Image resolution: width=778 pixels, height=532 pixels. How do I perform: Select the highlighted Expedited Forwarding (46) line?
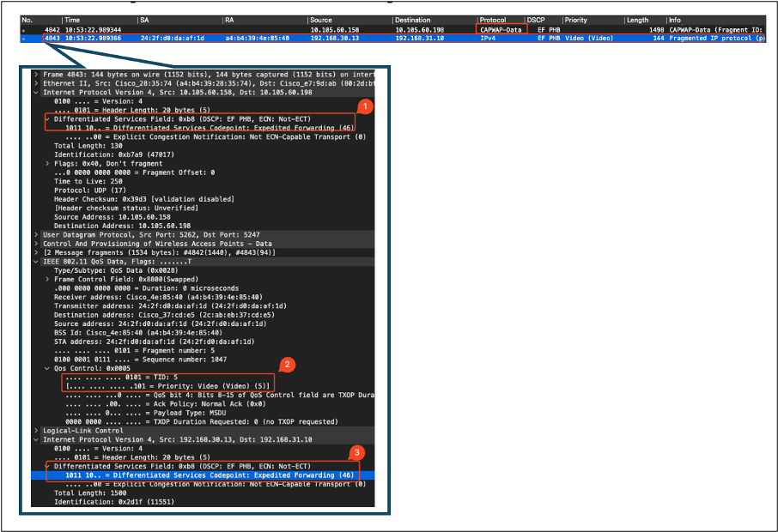(203, 475)
